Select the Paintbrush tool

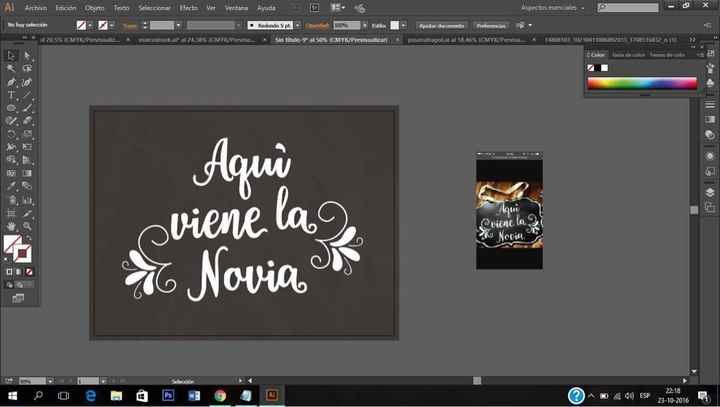click(x=27, y=108)
